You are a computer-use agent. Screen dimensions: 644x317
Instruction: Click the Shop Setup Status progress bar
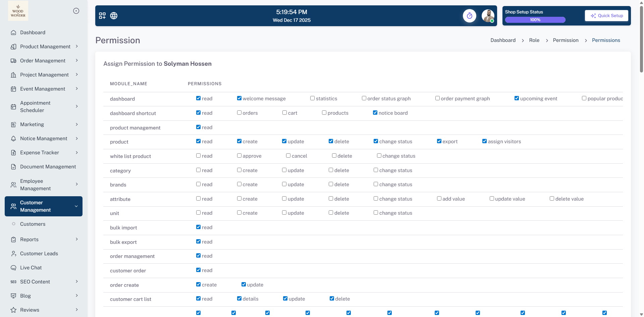pyautogui.click(x=535, y=20)
